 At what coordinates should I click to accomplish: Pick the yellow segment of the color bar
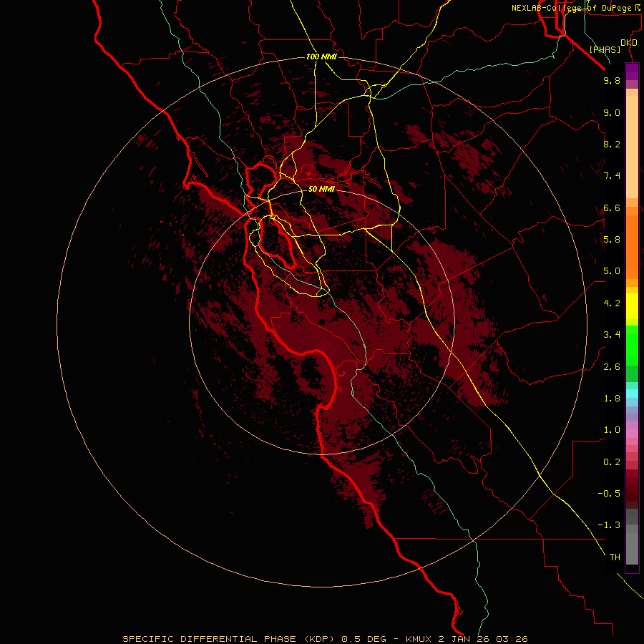click(632, 306)
